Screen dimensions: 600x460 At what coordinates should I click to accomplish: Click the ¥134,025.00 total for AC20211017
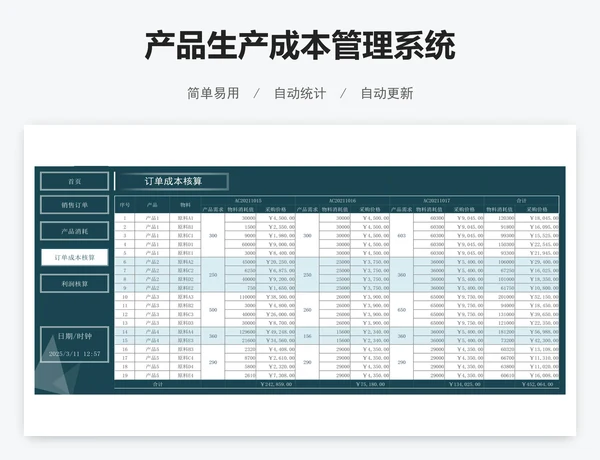pos(464,384)
